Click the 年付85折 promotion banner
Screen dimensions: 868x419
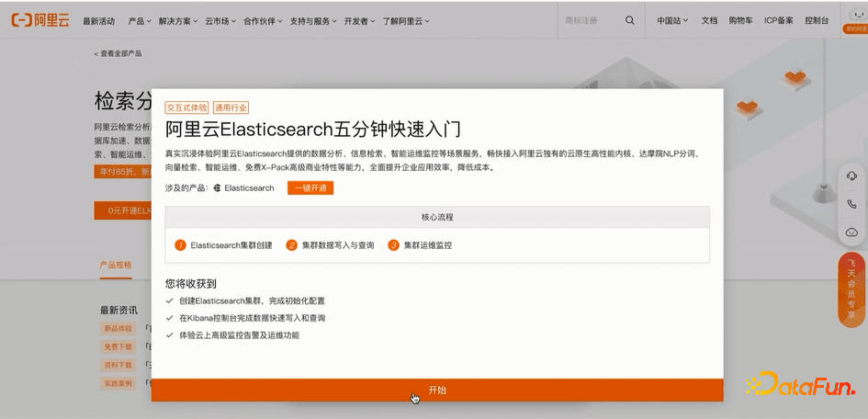[123, 172]
